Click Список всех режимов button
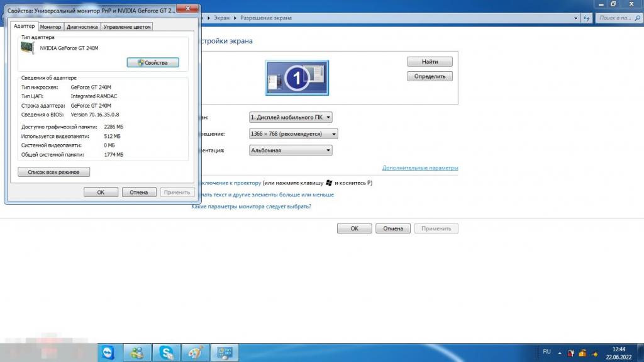Image resolution: width=644 pixels, height=362 pixels. coord(54,172)
